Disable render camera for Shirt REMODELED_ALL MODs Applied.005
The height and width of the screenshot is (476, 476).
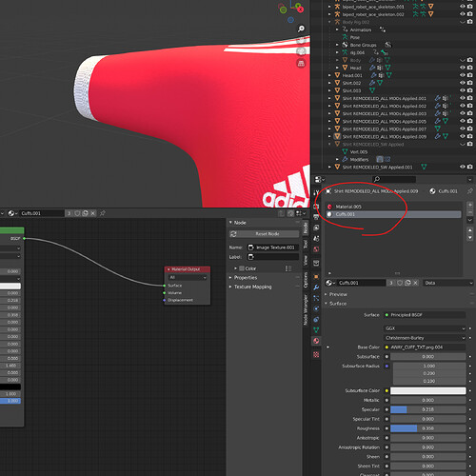point(470,121)
